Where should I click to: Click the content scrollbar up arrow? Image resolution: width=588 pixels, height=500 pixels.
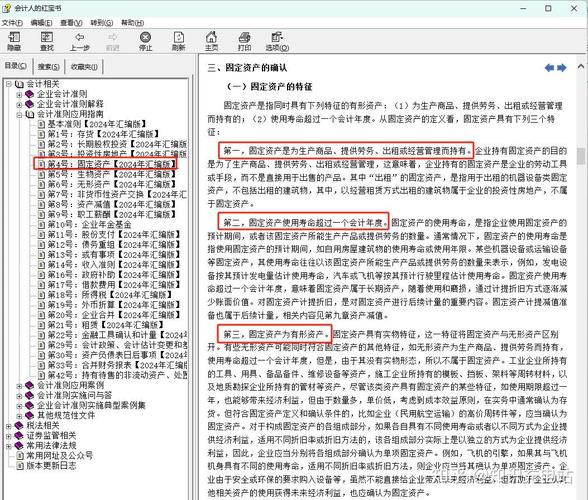point(581,66)
